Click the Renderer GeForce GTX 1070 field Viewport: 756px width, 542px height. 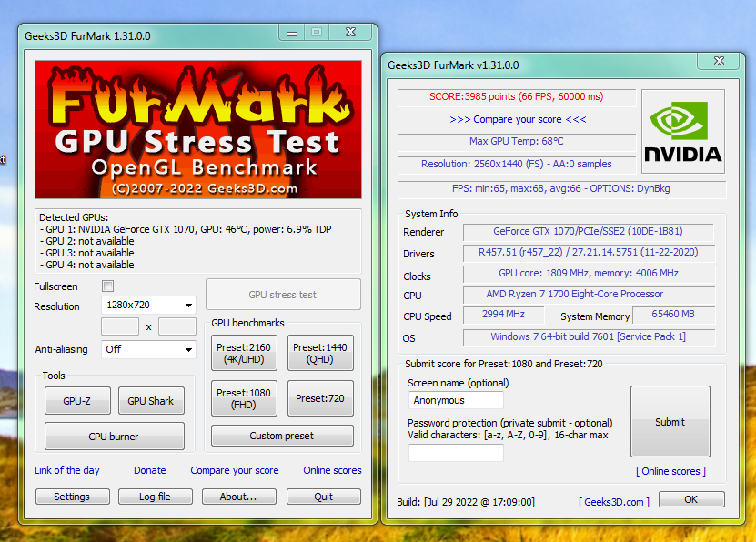click(x=589, y=232)
